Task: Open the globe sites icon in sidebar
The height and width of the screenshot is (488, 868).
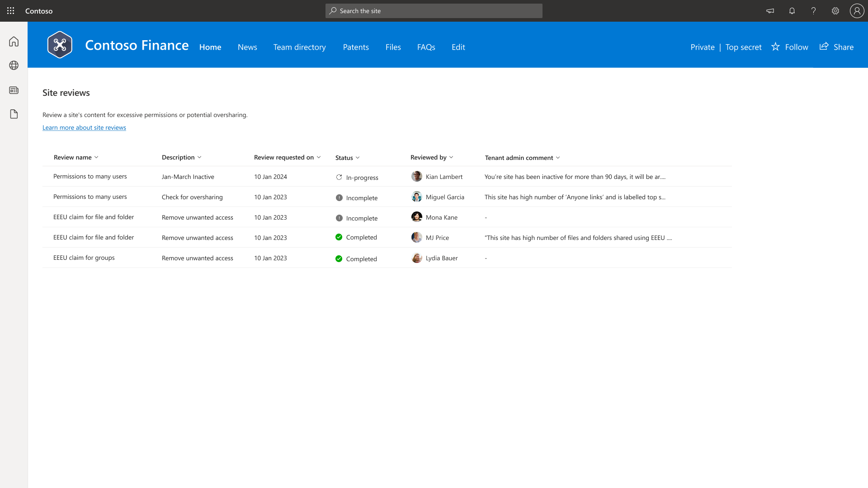Action: (x=14, y=66)
